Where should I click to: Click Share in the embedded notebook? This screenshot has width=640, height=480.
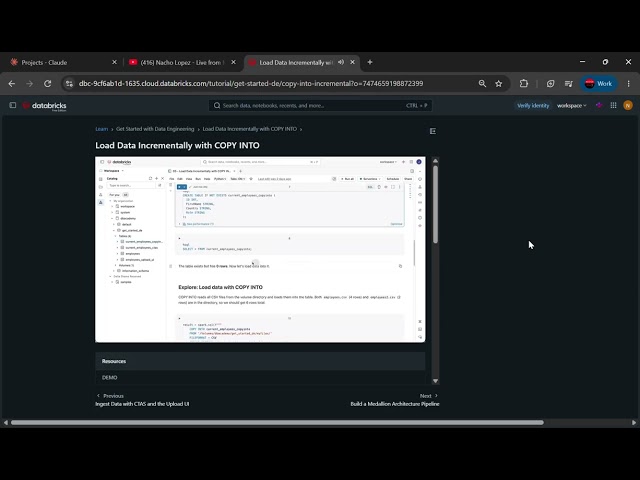(408, 179)
